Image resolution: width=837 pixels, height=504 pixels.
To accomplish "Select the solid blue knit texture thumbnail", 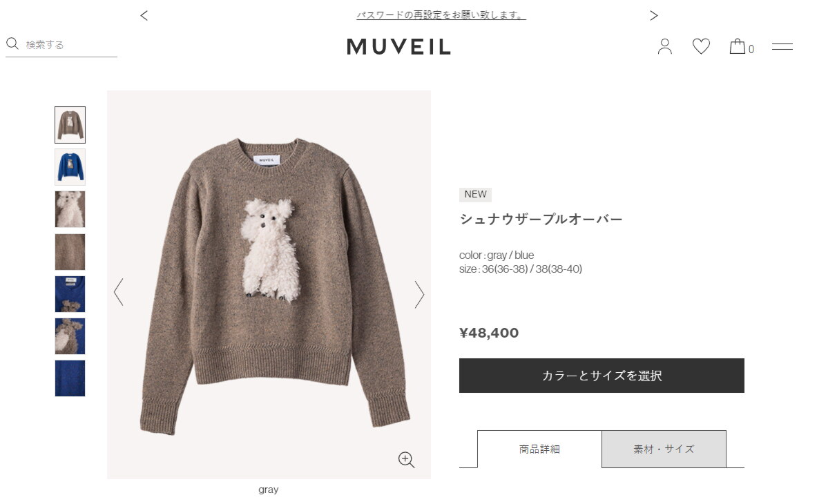I will point(70,378).
